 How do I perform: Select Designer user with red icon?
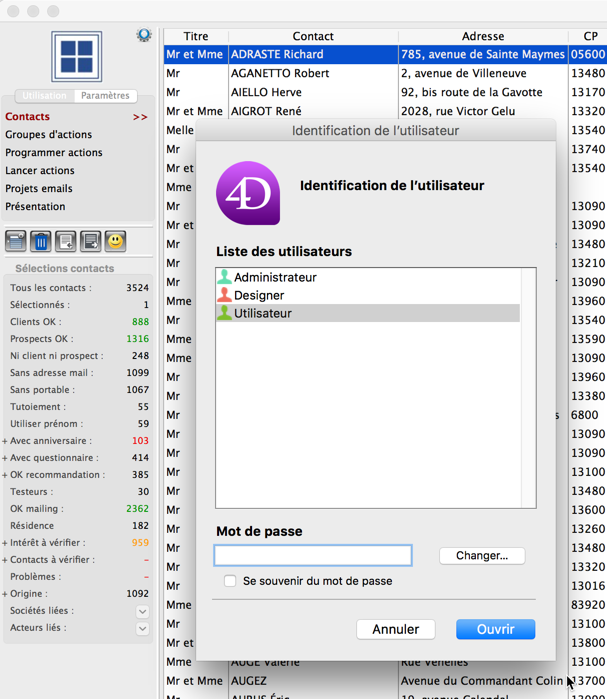pos(259,295)
